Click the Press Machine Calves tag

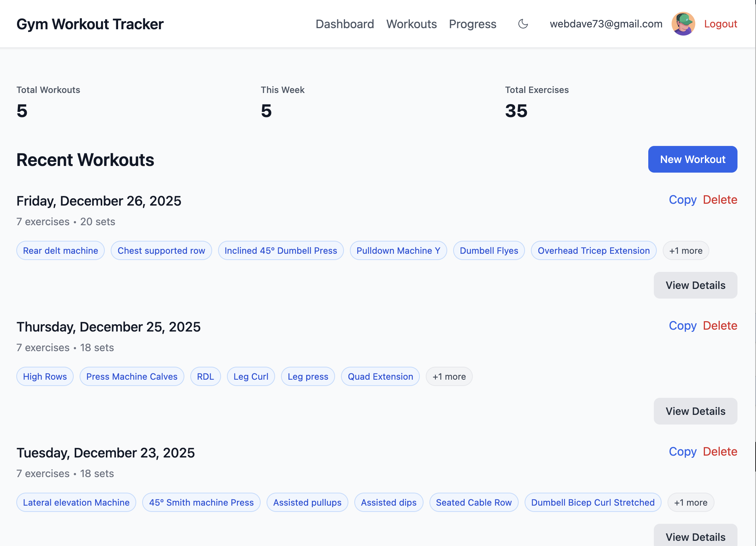(x=132, y=377)
